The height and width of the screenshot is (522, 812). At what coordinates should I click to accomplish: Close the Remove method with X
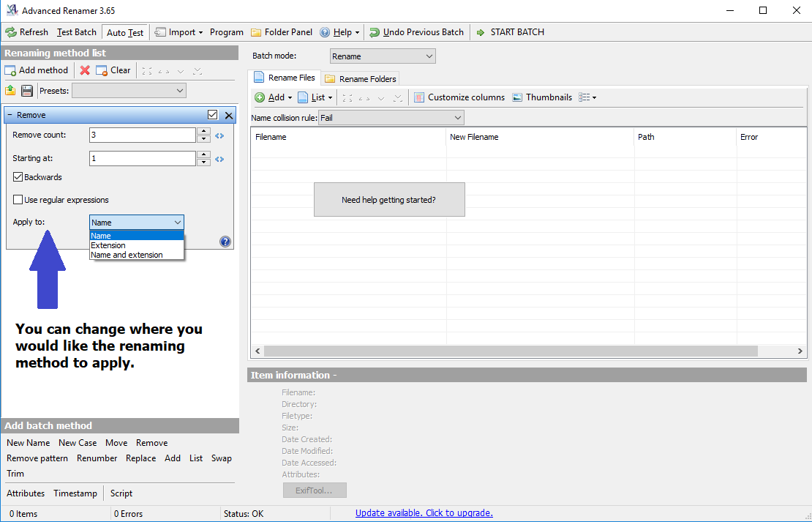[x=228, y=115]
